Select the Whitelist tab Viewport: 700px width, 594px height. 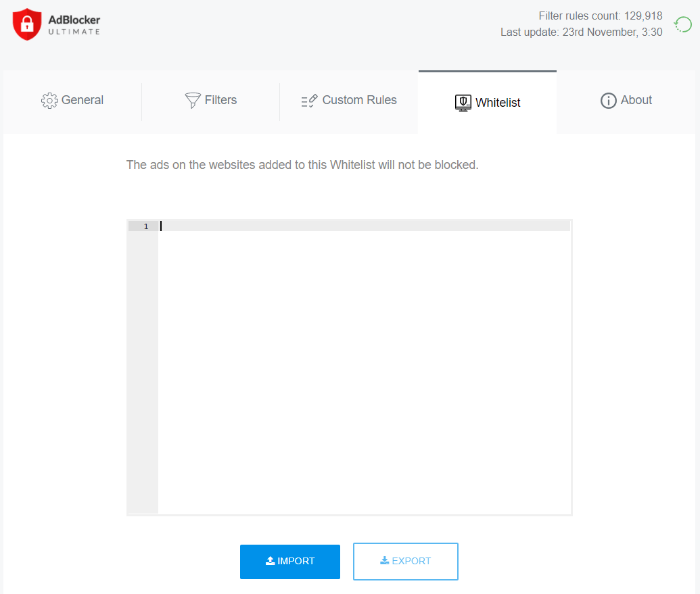487,102
